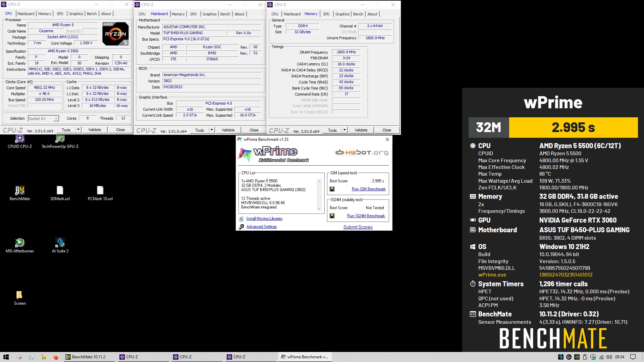Open Graphics tab in second CPU-Z window
This screenshot has width=644, height=362.
coord(209,14)
